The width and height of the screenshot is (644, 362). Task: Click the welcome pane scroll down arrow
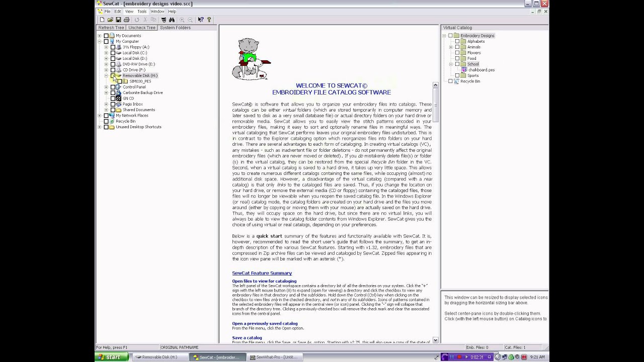click(x=435, y=340)
